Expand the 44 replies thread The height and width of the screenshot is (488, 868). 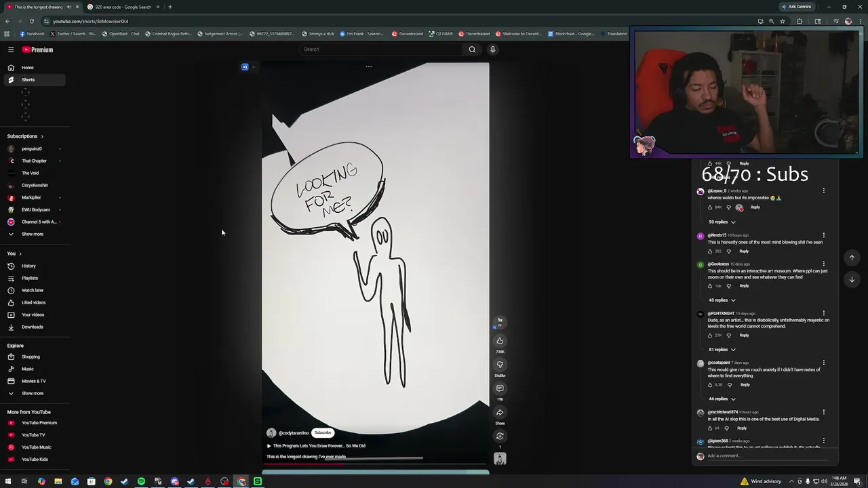pos(722,399)
